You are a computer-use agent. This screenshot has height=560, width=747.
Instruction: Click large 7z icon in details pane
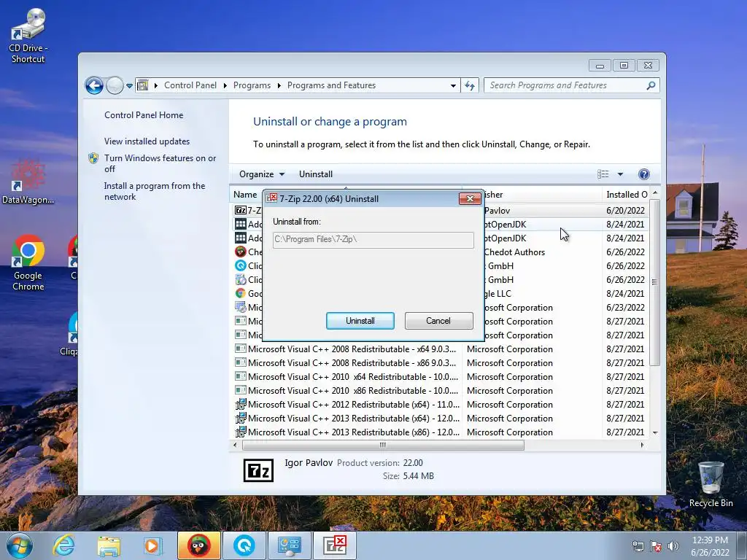[258, 470]
